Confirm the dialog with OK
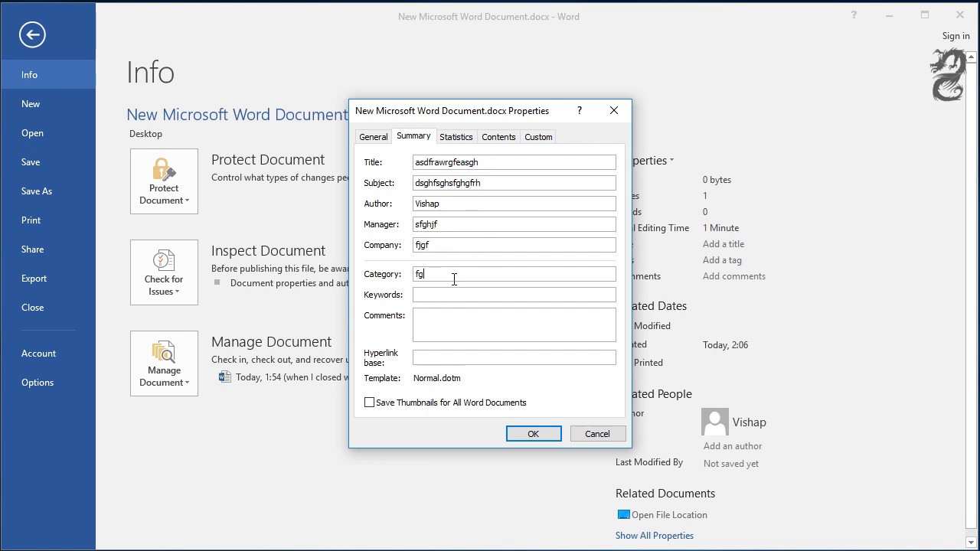This screenshot has height=551, width=980. [x=534, y=434]
